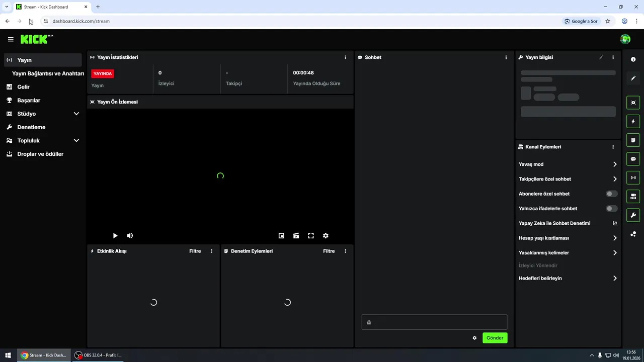Click the taskbar volume icon
The width and height of the screenshot is (644, 362).
[616, 355]
